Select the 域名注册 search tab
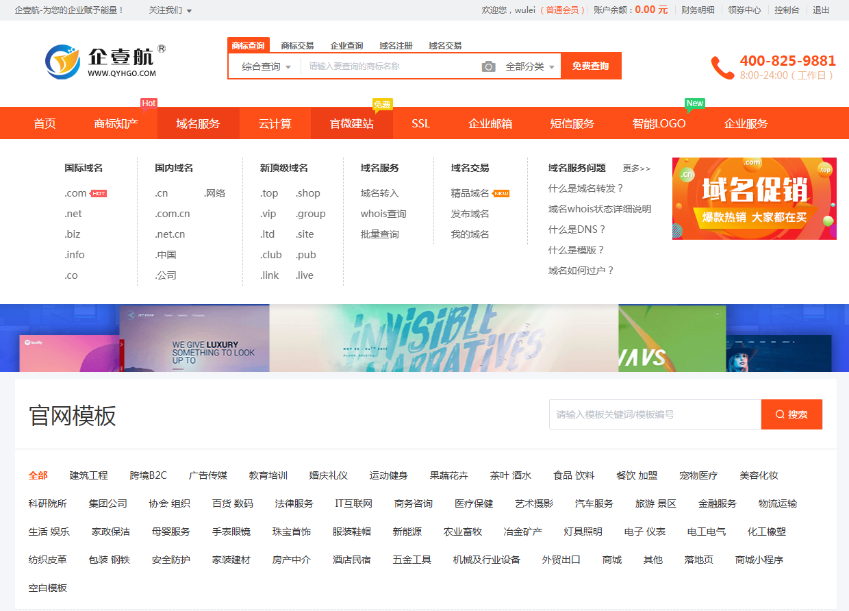The image size is (849, 611). point(396,45)
